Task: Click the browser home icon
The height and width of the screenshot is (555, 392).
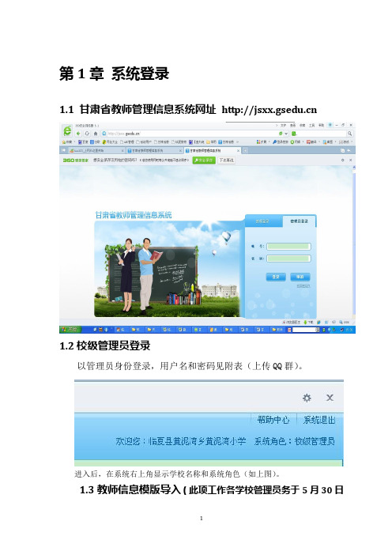Action: 96,134
